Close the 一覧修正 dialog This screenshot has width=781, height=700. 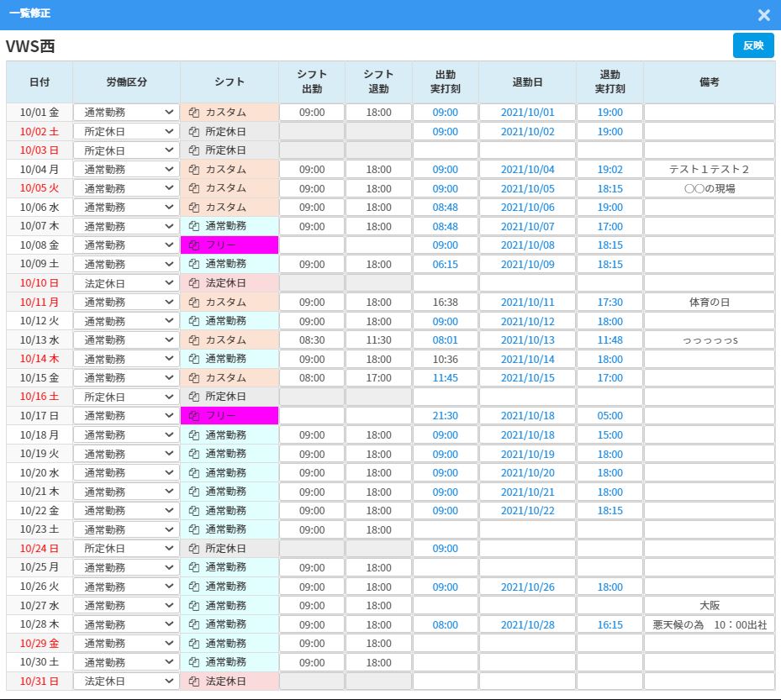[763, 15]
